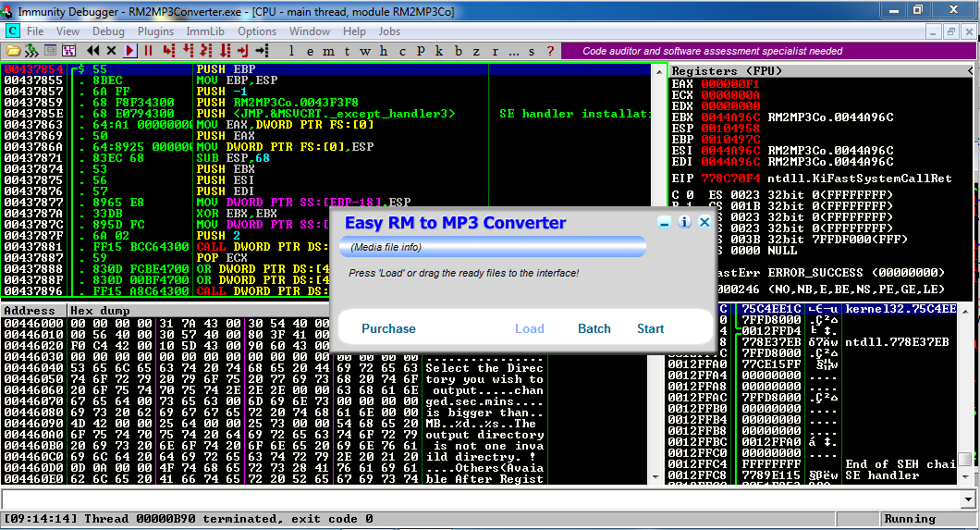Show call stack via 'k' button
Screen dimensions: 980x530
pyautogui.click(x=439, y=51)
